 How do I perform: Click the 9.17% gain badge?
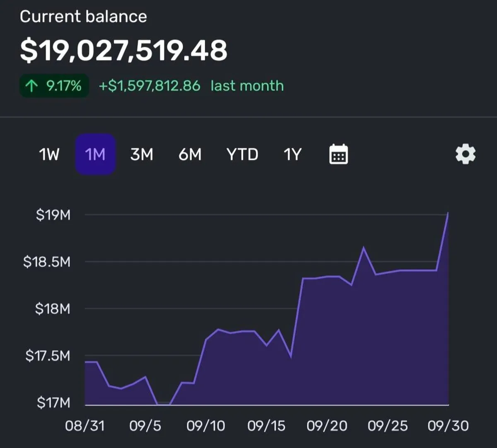(x=54, y=86)
